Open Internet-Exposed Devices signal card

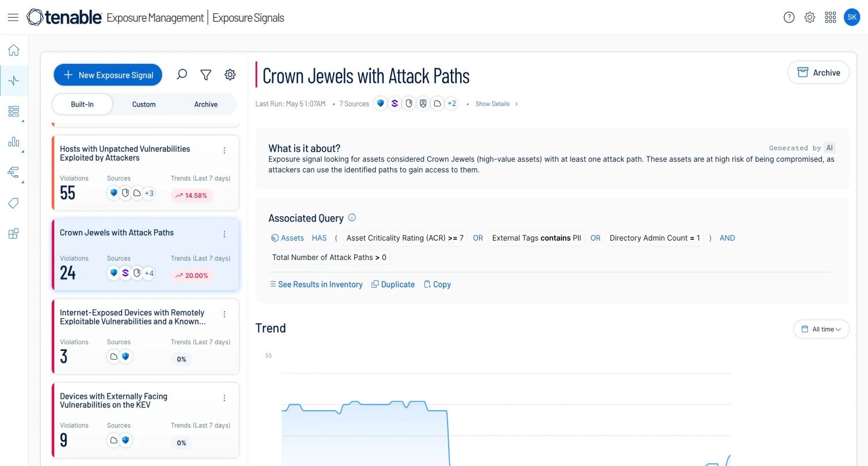(146, 337)
